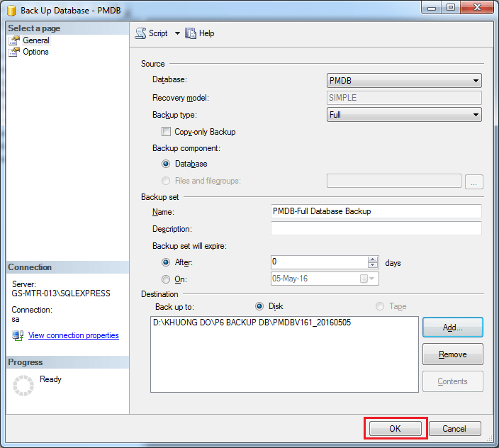
Task: Click the Script toolbar icon
Action: point(140,33)
